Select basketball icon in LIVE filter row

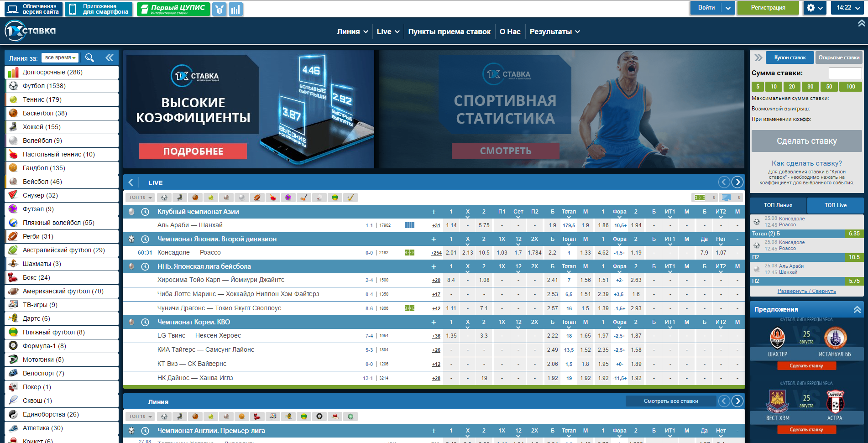tap(195, 198)
